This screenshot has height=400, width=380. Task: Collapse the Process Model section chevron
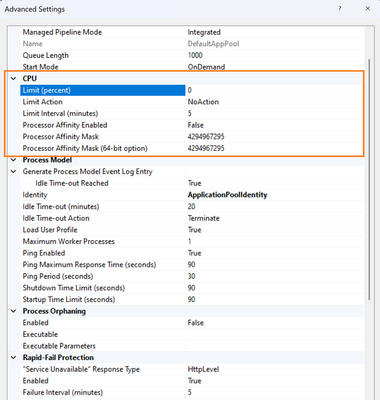coord(14,160)
